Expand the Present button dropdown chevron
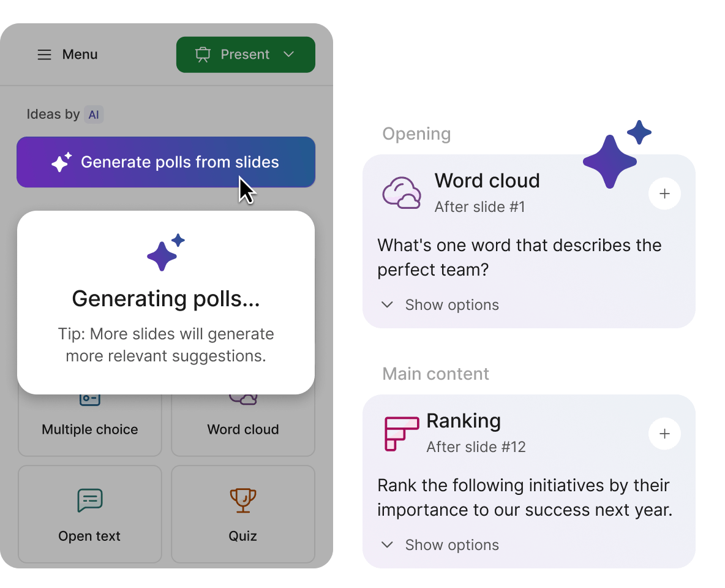 tap(288, 55)
